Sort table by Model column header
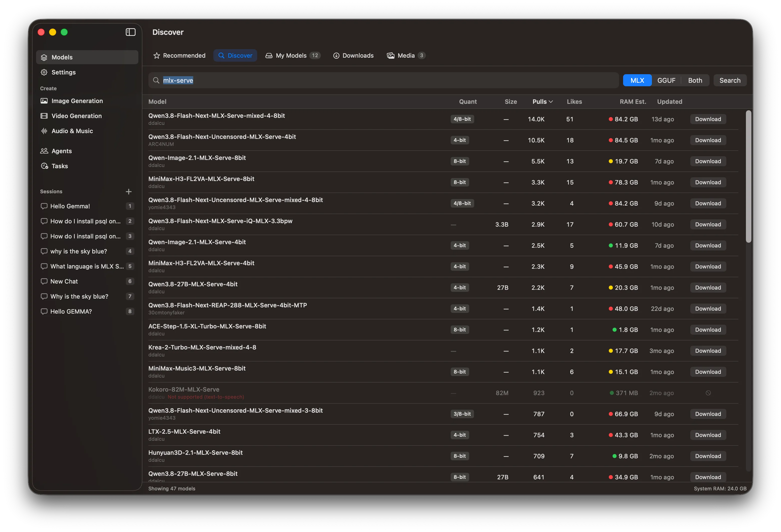Image resolution: width=781 pixels, height=532 pixels. 157,102
